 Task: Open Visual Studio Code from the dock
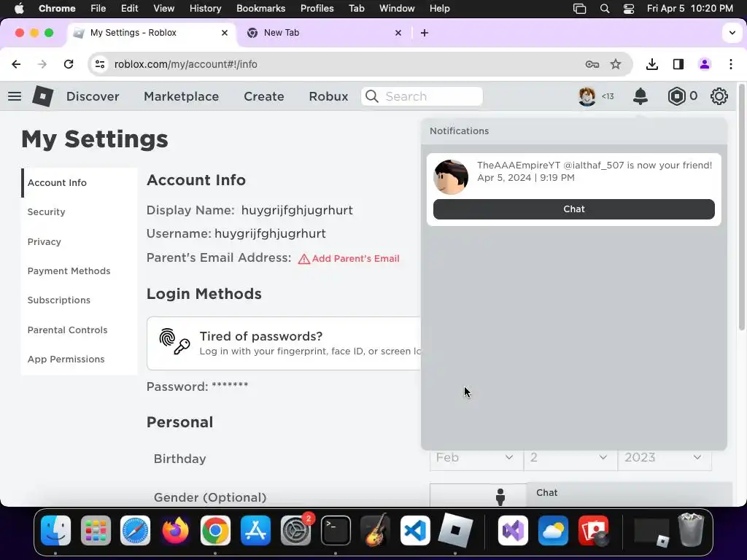pyautogui.click(x=415, y=530)
